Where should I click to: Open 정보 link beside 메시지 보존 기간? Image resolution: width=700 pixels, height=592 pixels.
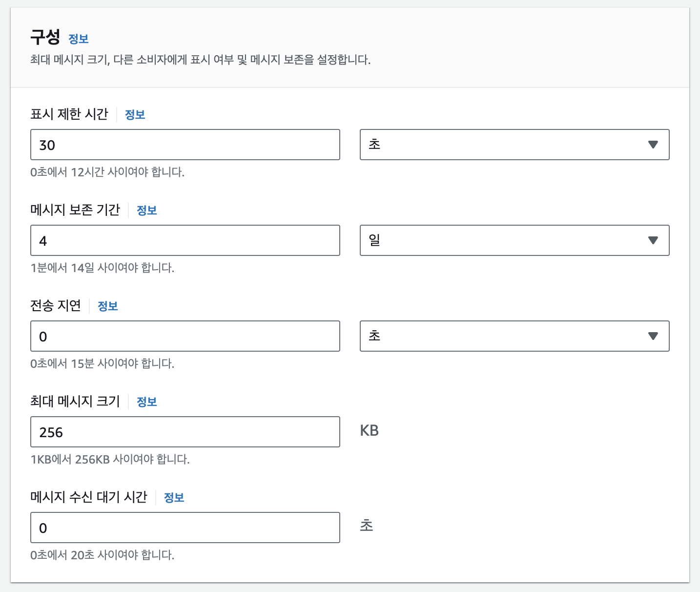coord(147,211)
